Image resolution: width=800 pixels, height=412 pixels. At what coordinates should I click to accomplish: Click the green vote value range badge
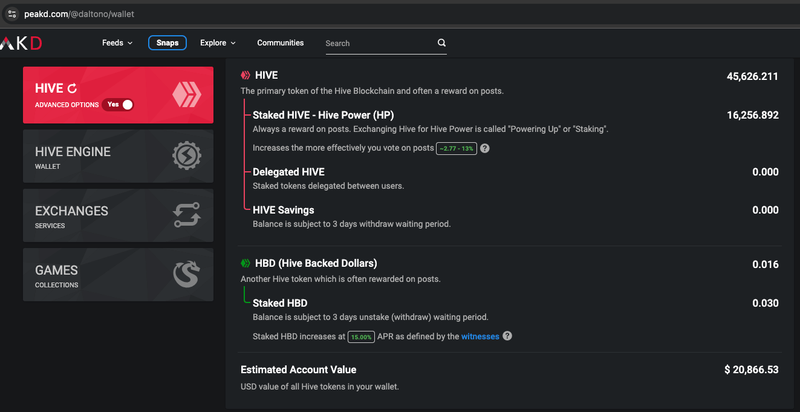point(456,148)
